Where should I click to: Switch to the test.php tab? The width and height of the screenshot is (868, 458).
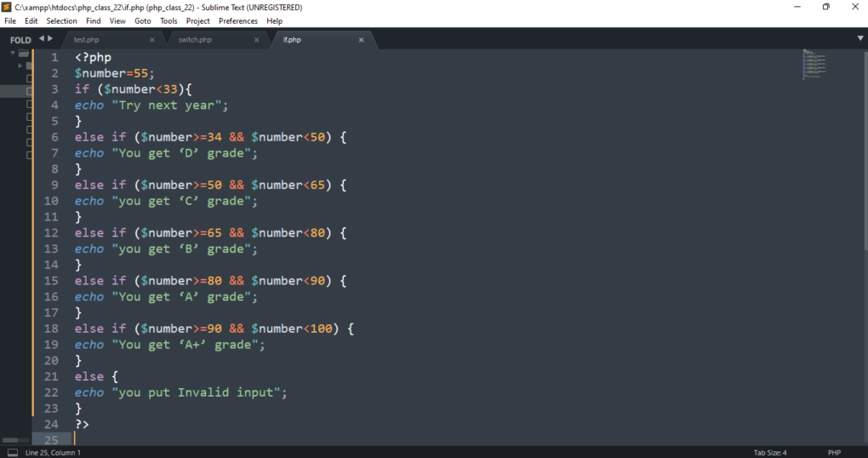[x=87, y=40]
